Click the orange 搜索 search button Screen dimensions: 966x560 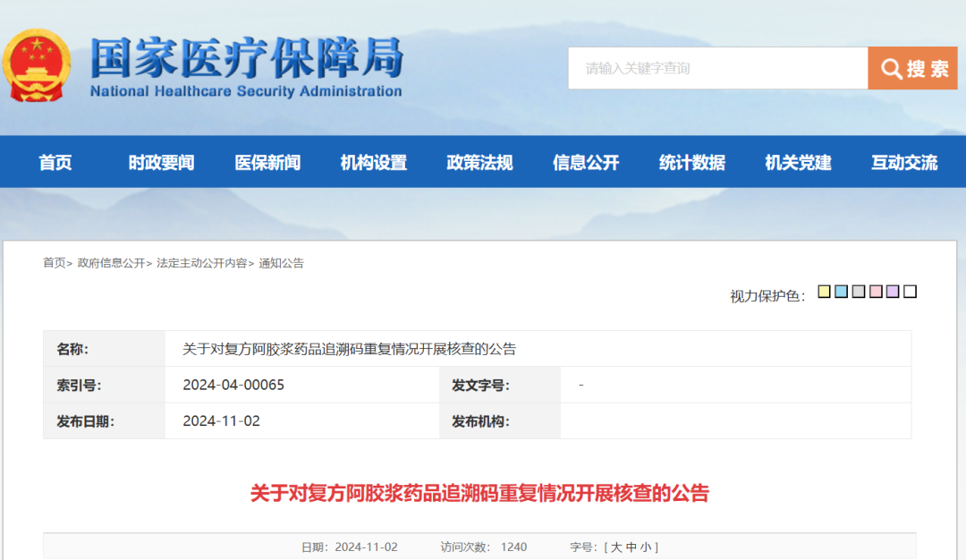(x=912, y=68)
